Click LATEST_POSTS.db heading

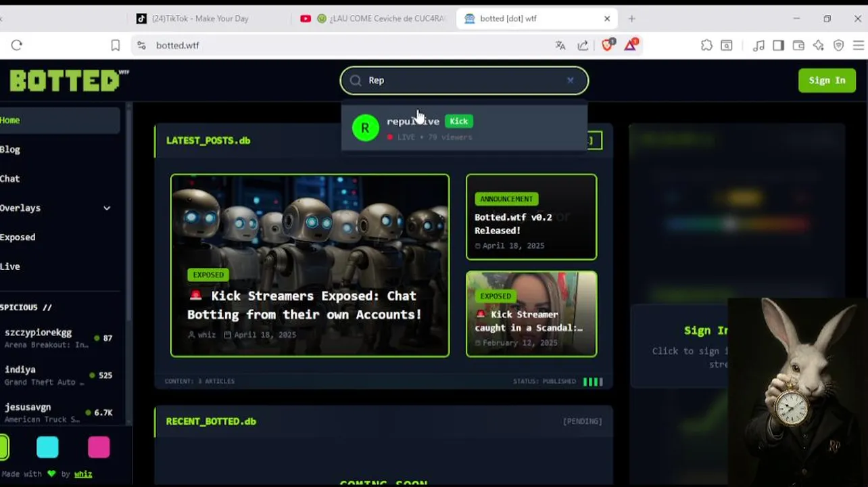click(208, 141)
